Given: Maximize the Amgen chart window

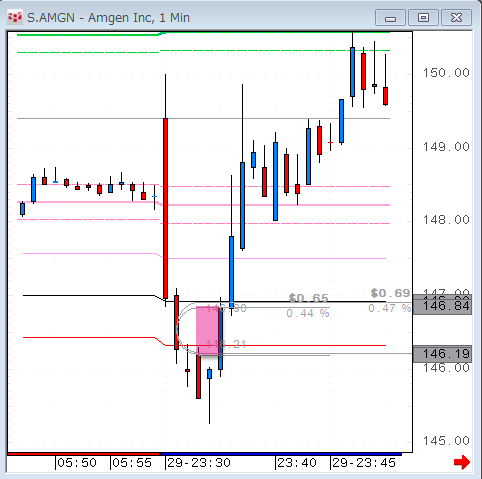Looking at the screenshot, I should 423,18.
